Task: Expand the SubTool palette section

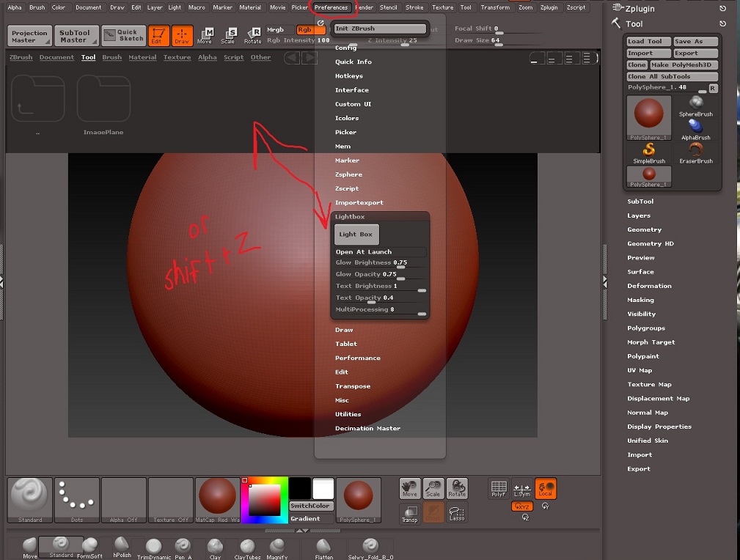Action: point(640,202)
